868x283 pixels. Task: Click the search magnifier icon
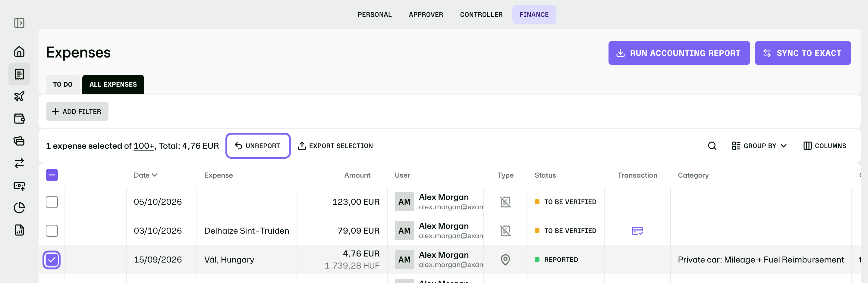point(712,146)
